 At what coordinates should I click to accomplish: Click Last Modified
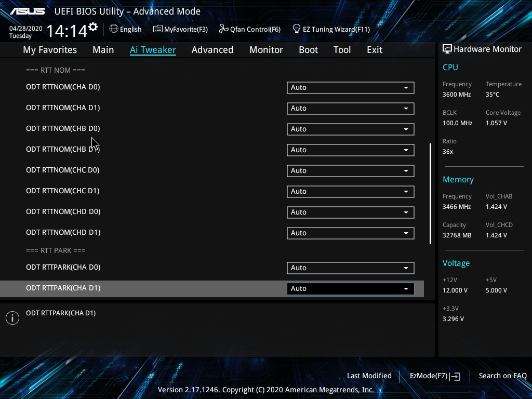(x=369, y=376)
